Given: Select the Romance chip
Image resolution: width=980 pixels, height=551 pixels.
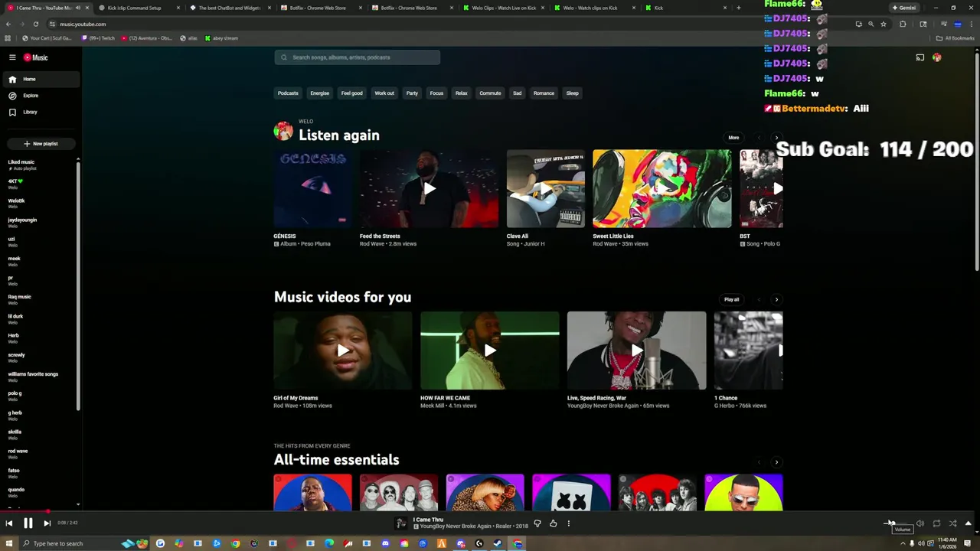Looking at the screenshot, I should 544,93.
